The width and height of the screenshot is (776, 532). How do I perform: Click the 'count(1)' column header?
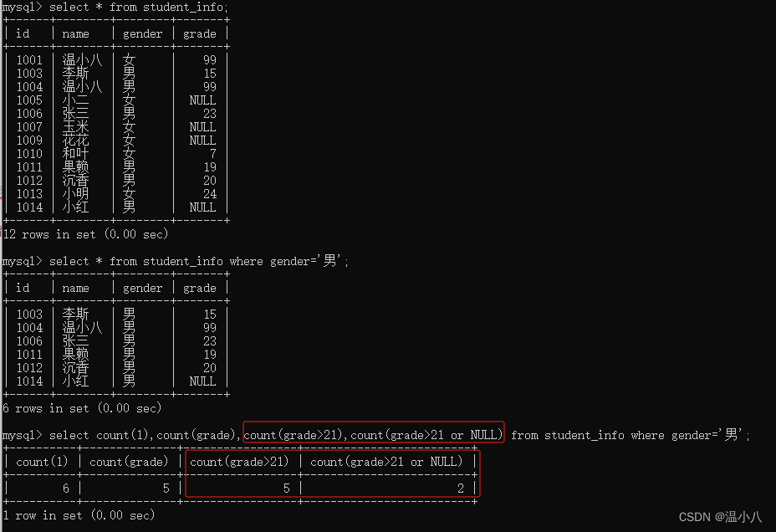point(42,462)
